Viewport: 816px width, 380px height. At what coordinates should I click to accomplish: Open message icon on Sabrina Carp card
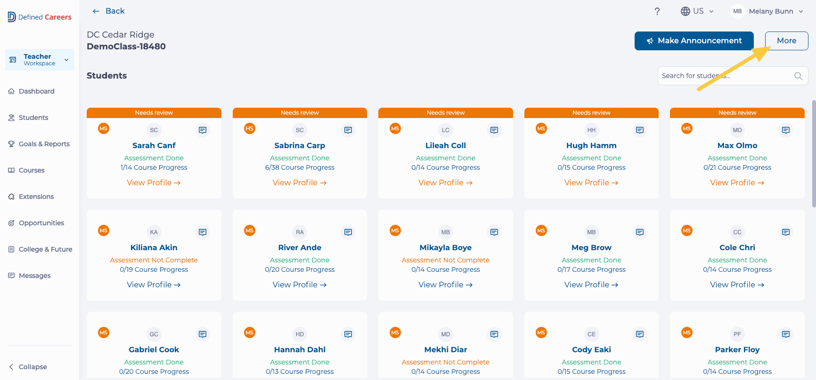[x=348, y=130]
